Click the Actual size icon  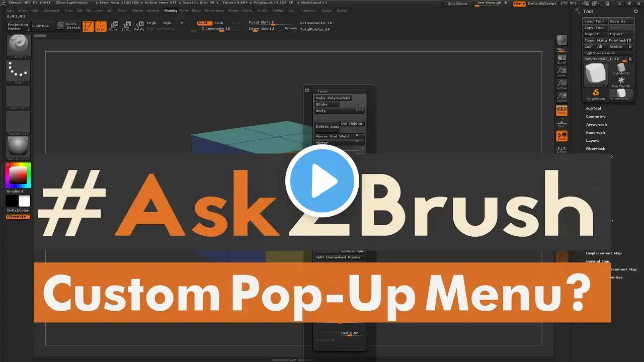[561, 84]
